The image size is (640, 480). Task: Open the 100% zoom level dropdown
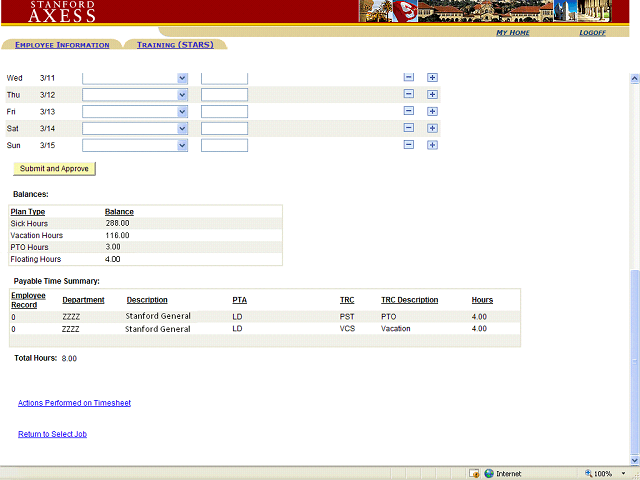pos(623,473)
